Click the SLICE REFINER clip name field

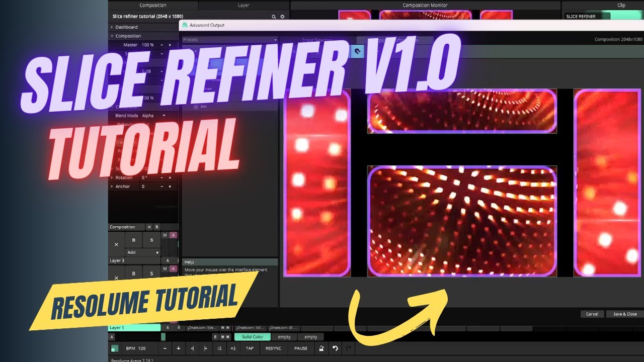point(588,17)
